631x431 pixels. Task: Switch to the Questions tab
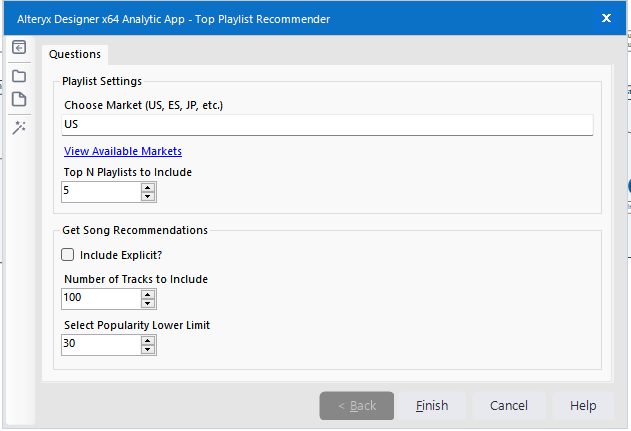75,54
